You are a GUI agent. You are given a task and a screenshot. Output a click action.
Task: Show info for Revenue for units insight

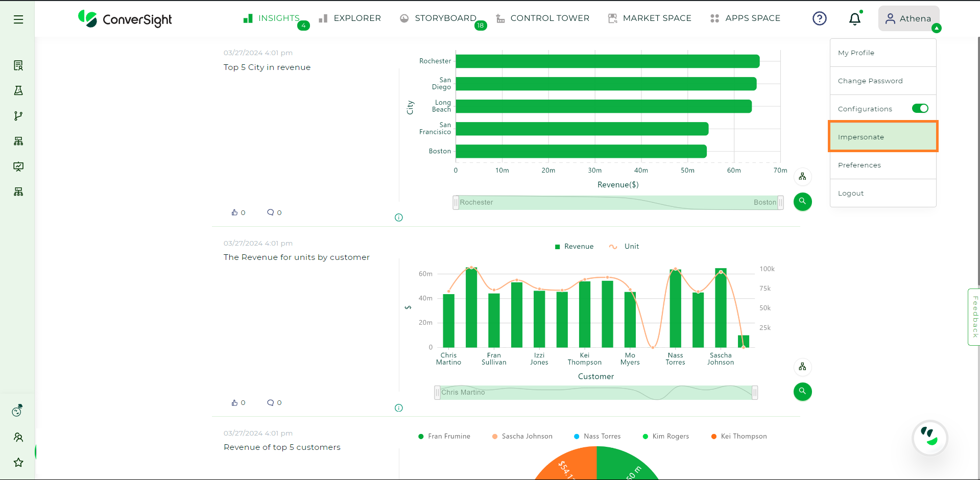tap(399, 408)
